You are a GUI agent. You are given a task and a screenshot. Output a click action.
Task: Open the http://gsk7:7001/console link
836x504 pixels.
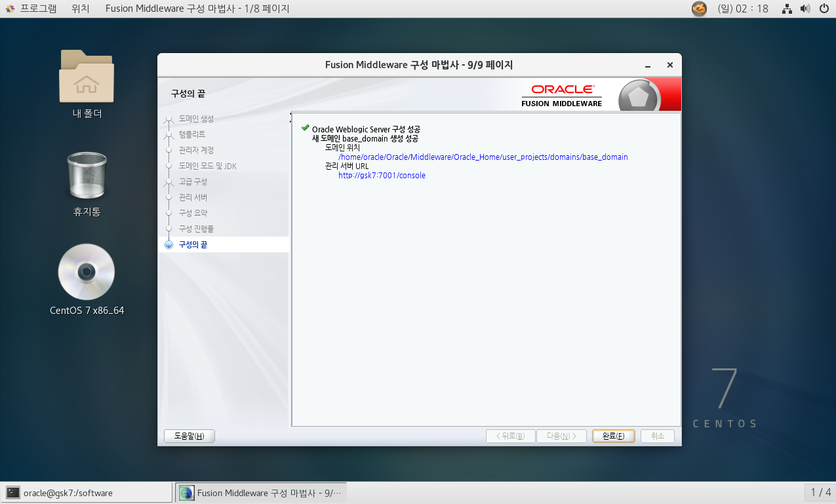click(x=382, y=176)
